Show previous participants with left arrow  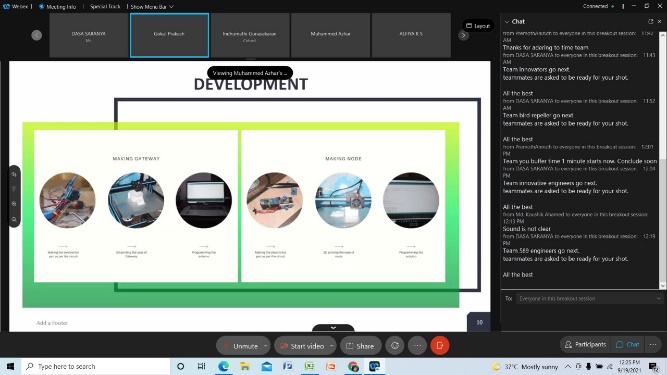pos(37,35)
